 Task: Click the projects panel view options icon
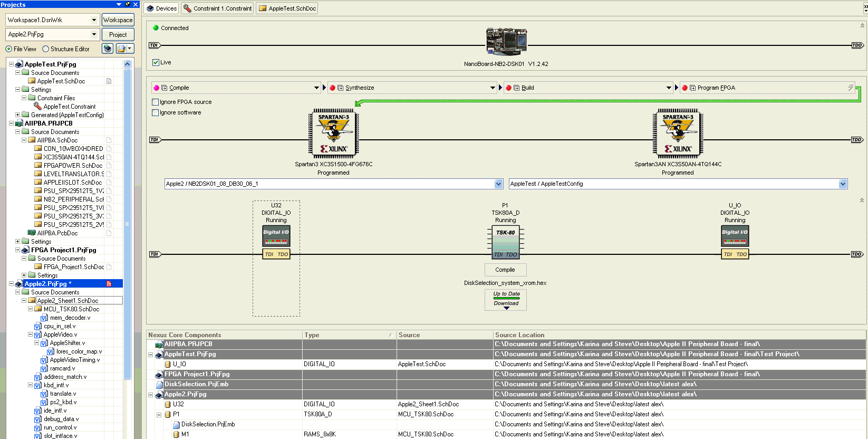click(x=108, y=49)
